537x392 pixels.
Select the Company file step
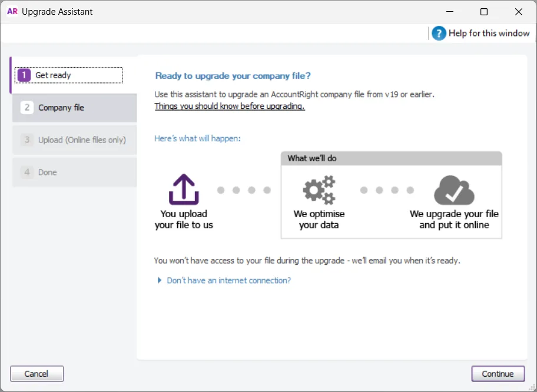point(74,108)
